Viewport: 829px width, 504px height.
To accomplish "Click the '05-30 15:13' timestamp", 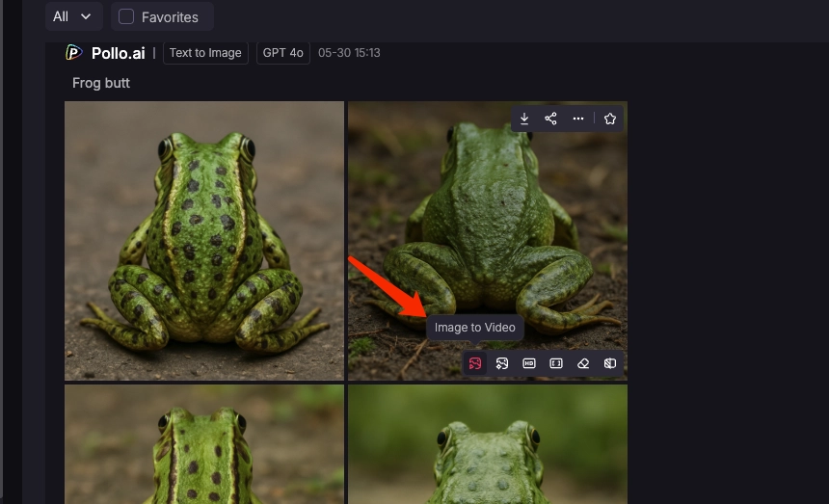I will tap(349, 53).
